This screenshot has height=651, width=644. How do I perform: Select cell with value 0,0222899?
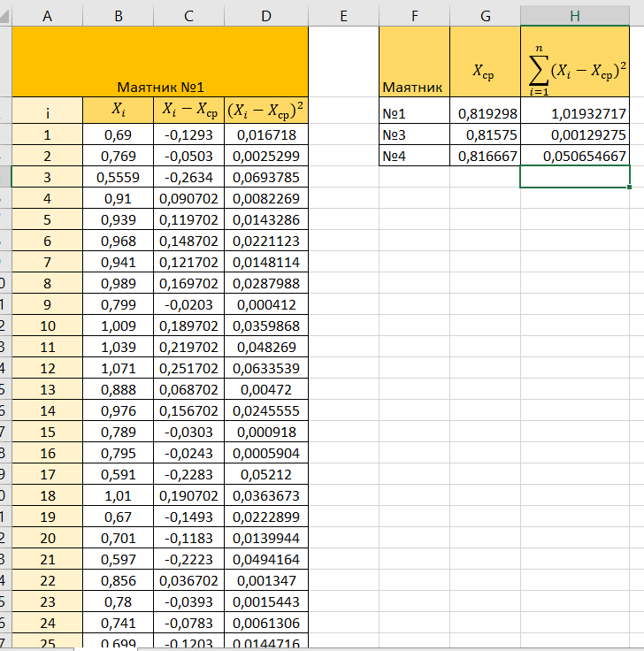[266, 517]
